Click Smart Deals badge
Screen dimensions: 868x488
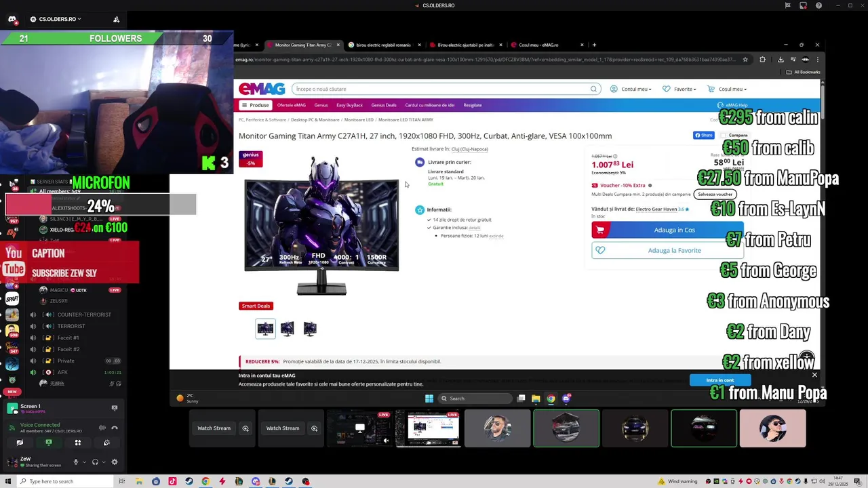point(256,306)
